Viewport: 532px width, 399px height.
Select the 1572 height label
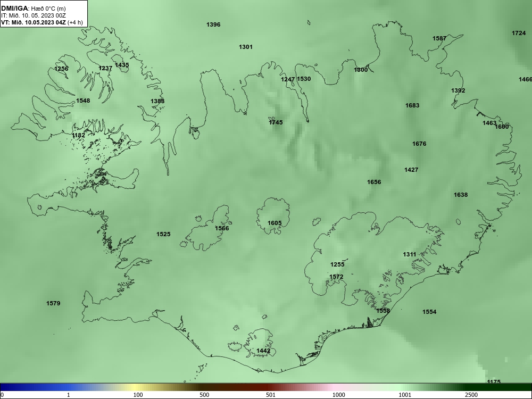tap(336, 277)
